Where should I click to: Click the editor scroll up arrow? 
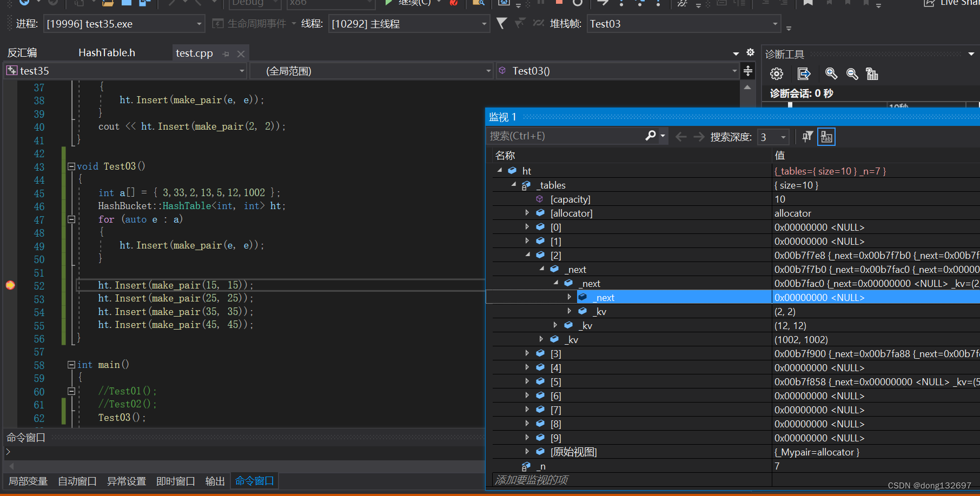[747, 87]
